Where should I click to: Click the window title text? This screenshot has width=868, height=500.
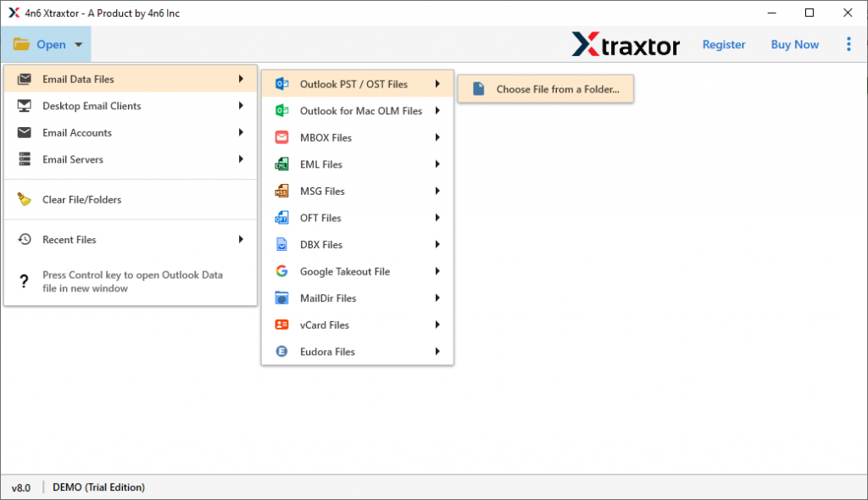pyautogui.click(x=103, y=14)
